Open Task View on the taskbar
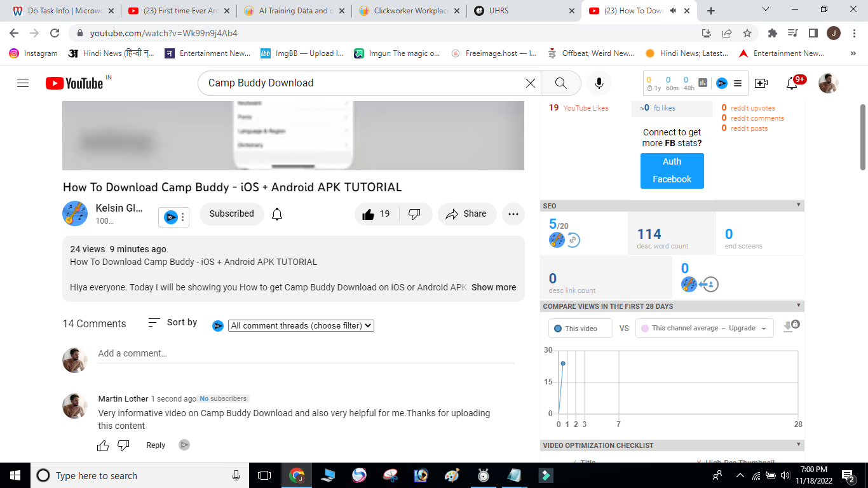The image size is (868, 488). (264, 475)
